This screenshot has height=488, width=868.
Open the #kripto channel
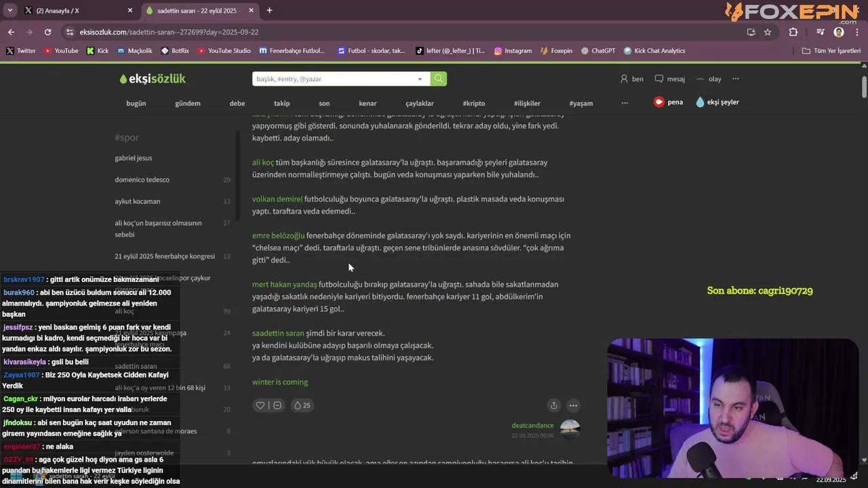[474, 103]
